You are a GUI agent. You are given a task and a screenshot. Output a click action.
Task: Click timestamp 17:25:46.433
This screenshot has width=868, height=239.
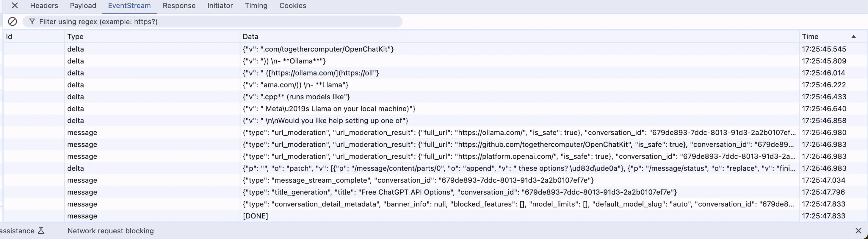pos(824,97)
